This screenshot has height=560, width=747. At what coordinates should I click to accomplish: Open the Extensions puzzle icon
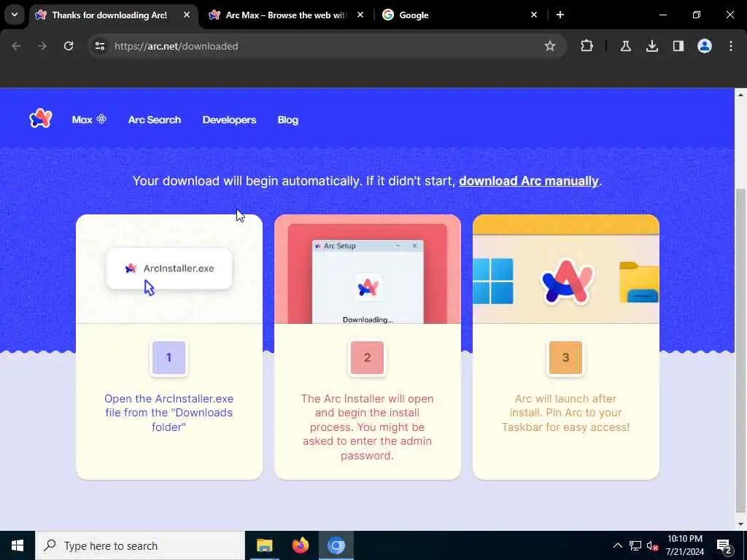pos(587,46)
